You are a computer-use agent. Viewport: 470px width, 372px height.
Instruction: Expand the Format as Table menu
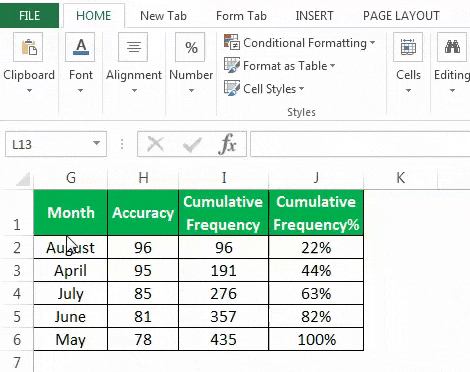tap(280, 66)
